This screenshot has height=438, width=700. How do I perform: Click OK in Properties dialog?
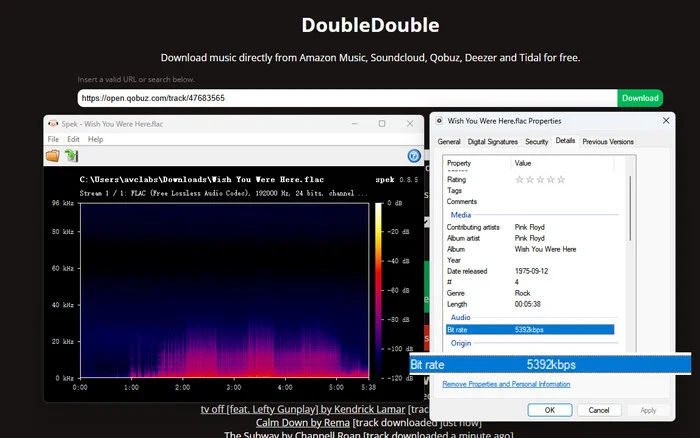pyautogui.click(x=550, y=410)
